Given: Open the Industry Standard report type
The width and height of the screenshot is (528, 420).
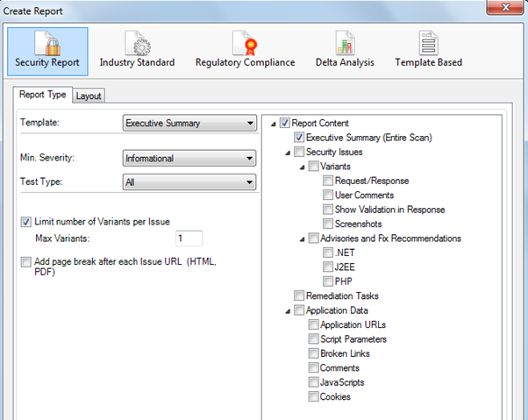Looking at the screenshot, I should point(137,41).
